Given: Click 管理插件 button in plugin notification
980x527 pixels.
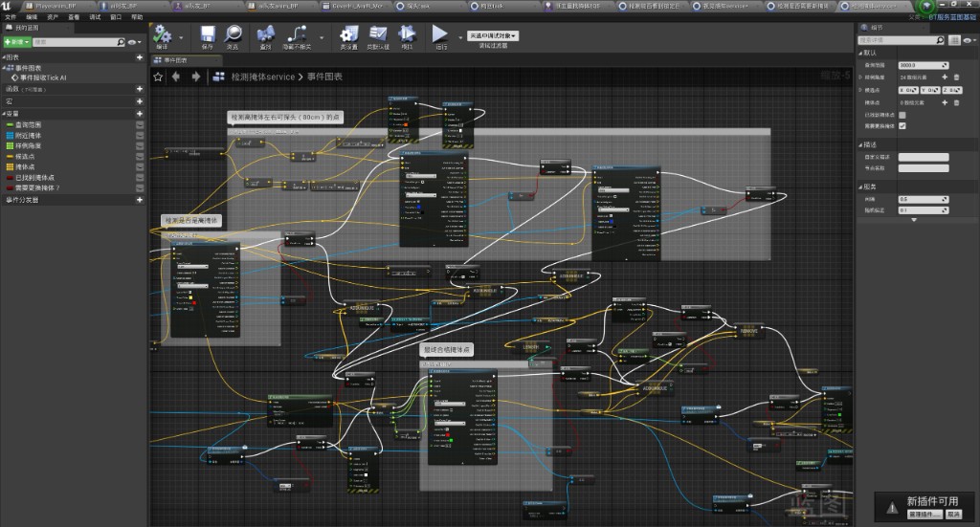Looking at the screenshot, I should [925, 514].
